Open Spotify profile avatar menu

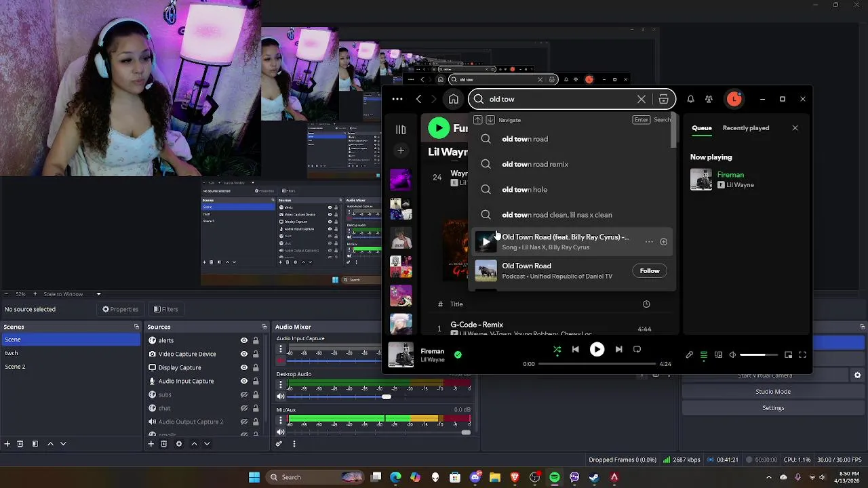pos(734,99)
